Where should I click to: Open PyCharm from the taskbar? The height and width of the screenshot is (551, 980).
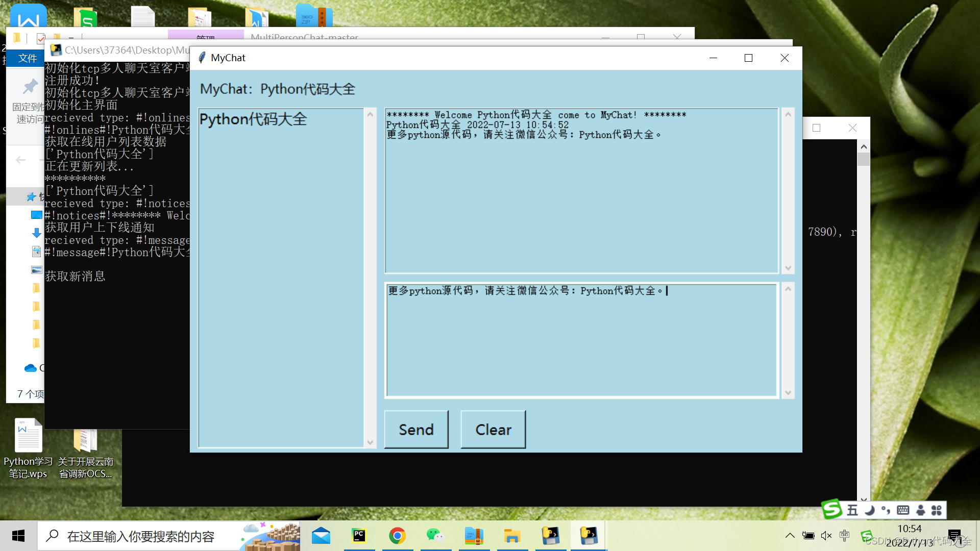pyautogui.click(x=359, y=536)
